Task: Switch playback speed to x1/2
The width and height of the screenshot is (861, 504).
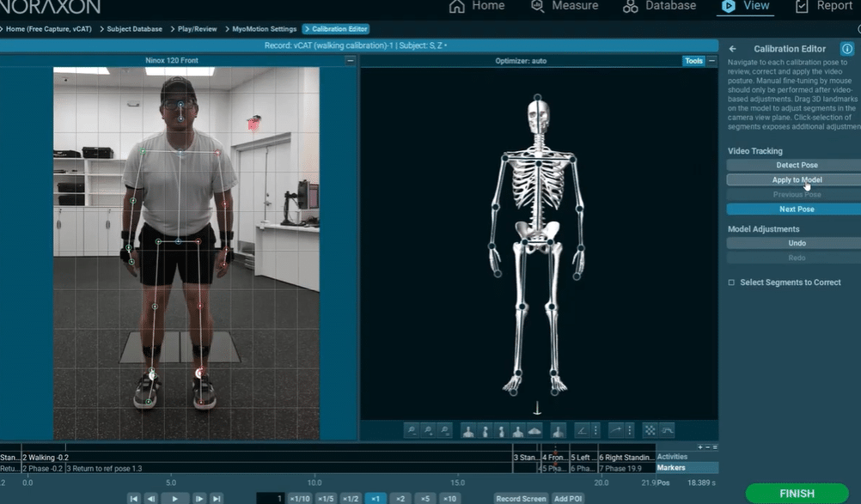Action: (351, 499)
